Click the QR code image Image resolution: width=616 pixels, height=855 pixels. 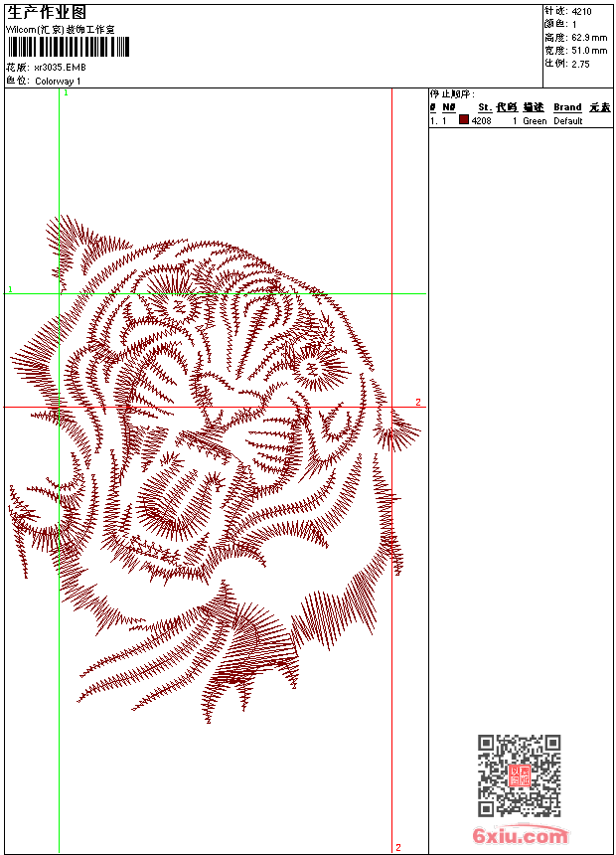click(x=520, y=775)
